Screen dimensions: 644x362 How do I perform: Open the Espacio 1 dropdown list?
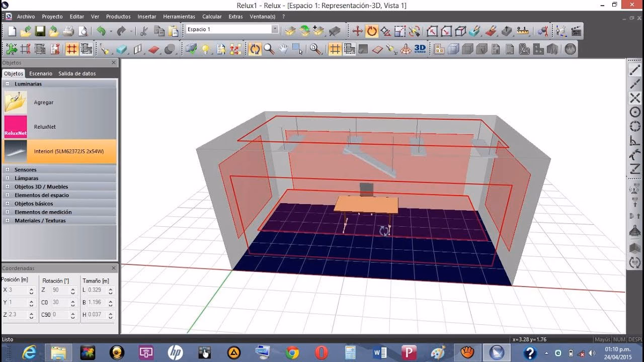[x=275, y=30]
